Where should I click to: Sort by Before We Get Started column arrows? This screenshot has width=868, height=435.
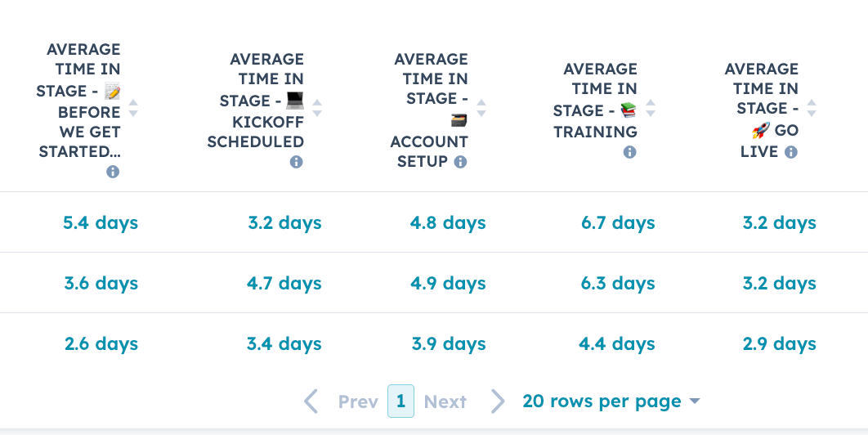[x=133, y=107]
